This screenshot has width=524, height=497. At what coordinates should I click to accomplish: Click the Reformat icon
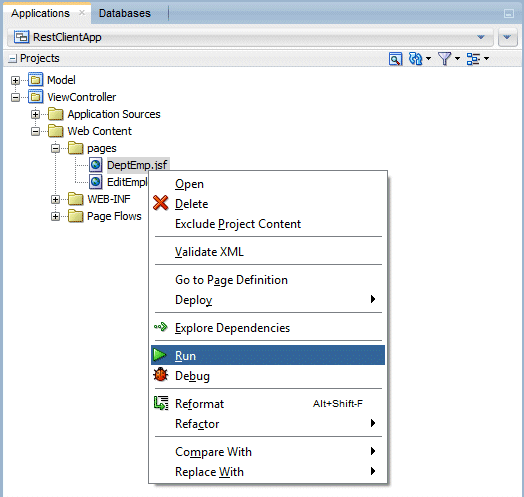coord(161,403)
